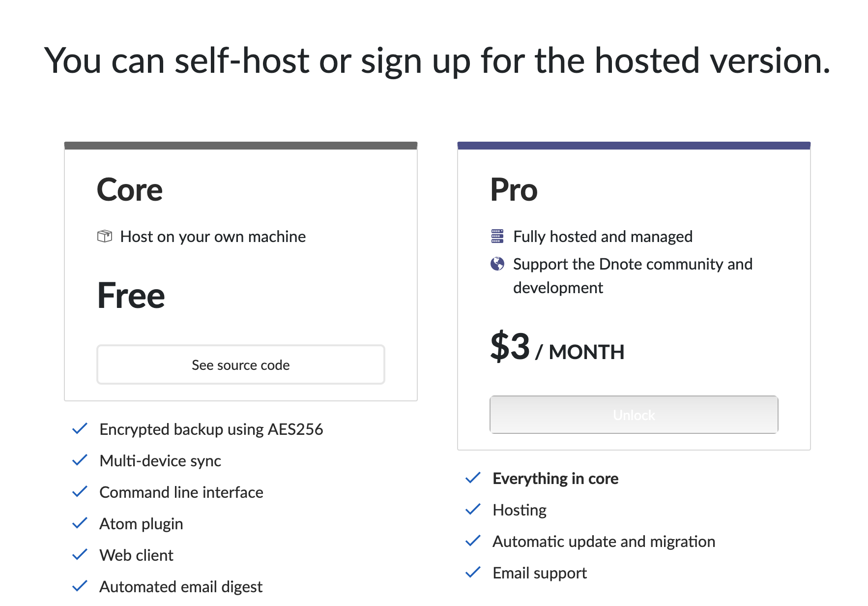Click the Unlock button

click(x=634, y=415)
